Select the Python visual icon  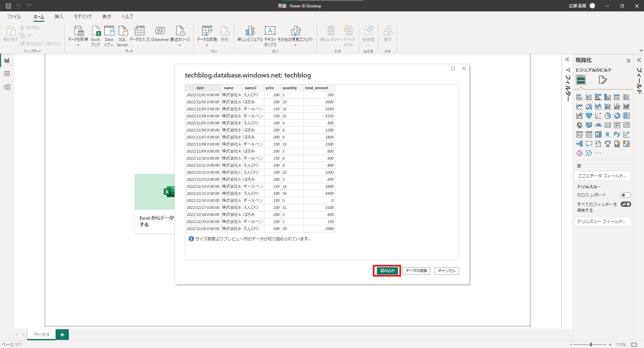tap(617, 134)
